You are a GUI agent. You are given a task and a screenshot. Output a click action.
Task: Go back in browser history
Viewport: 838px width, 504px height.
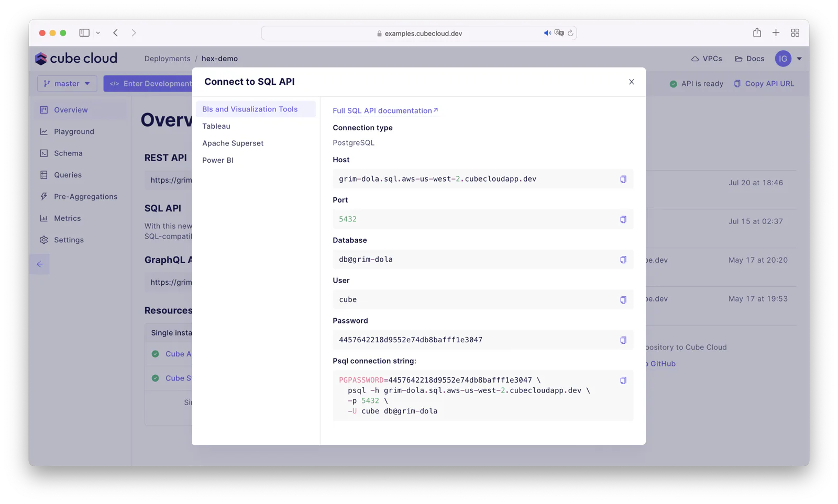pyautogui.click(x=116, y=33)
